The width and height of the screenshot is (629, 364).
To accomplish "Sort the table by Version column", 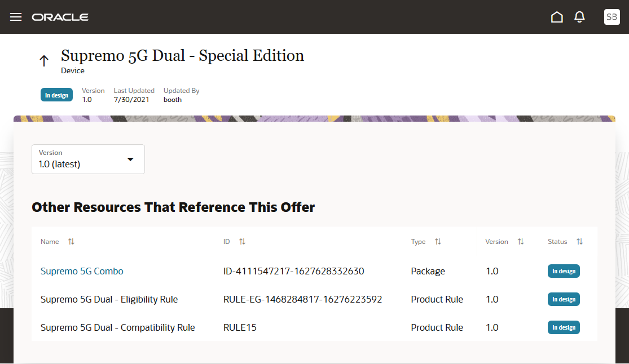I will [x=521, y=242].
